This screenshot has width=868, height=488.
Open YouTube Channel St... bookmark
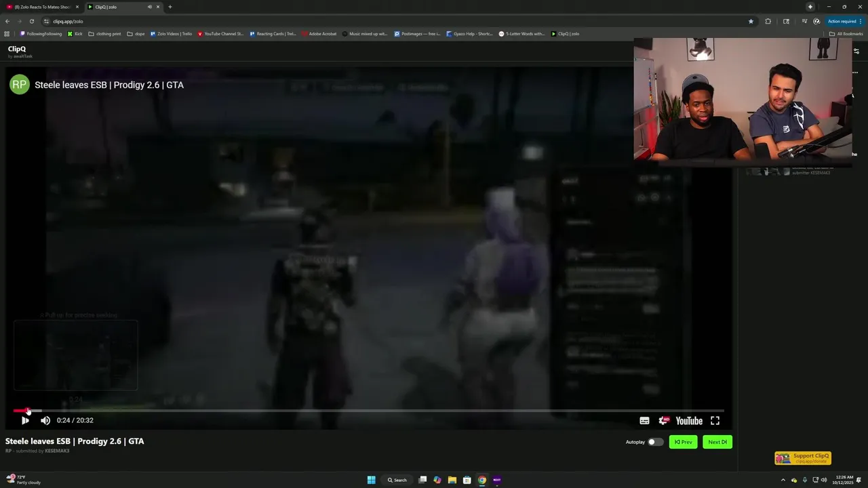coord(220,34)
